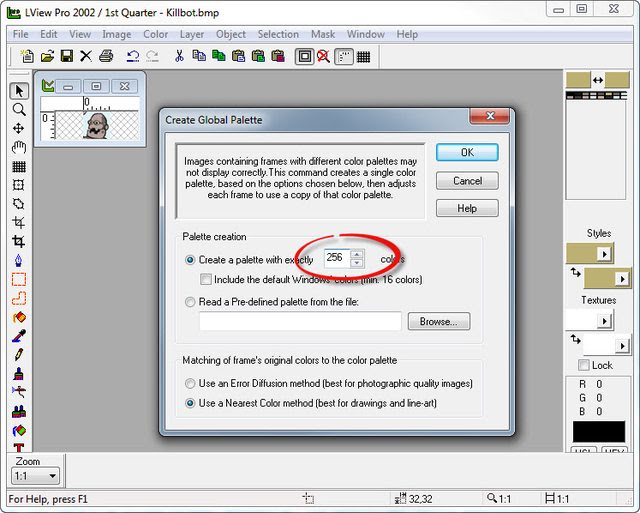
Task: Expand the first Textures box arrow
Action: (604, 321)
